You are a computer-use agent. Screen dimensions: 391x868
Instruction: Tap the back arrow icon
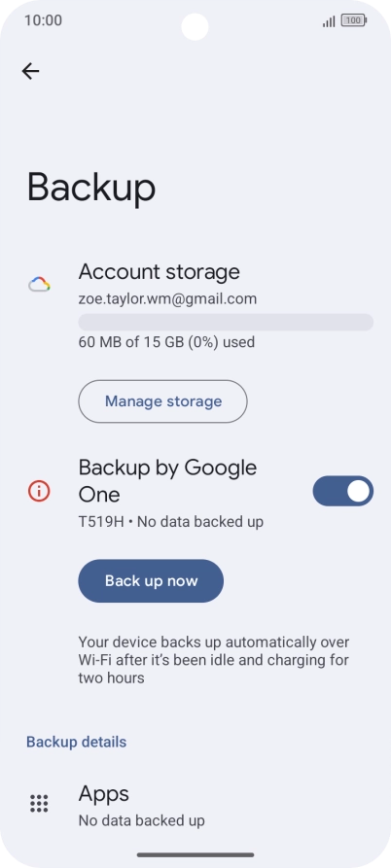(x=30, y=71)
